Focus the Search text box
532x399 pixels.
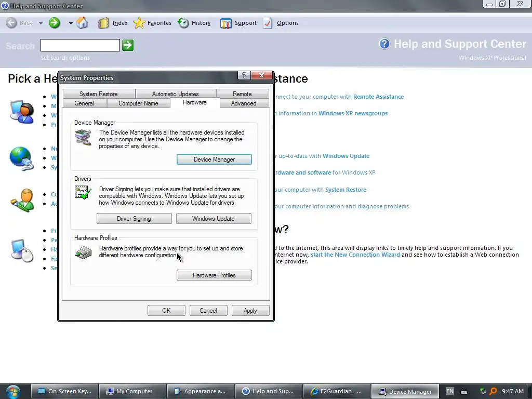pyautogui.click(x=80, y=45)
